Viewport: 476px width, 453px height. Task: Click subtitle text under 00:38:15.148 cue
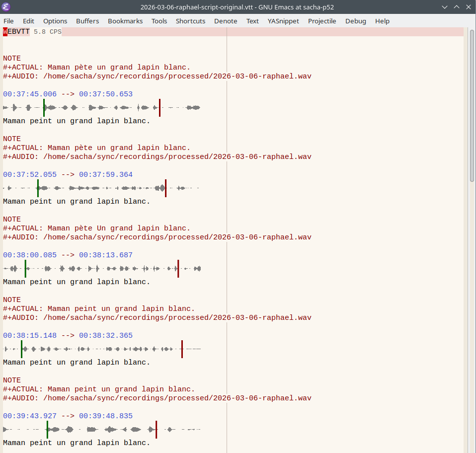(77, 363)
